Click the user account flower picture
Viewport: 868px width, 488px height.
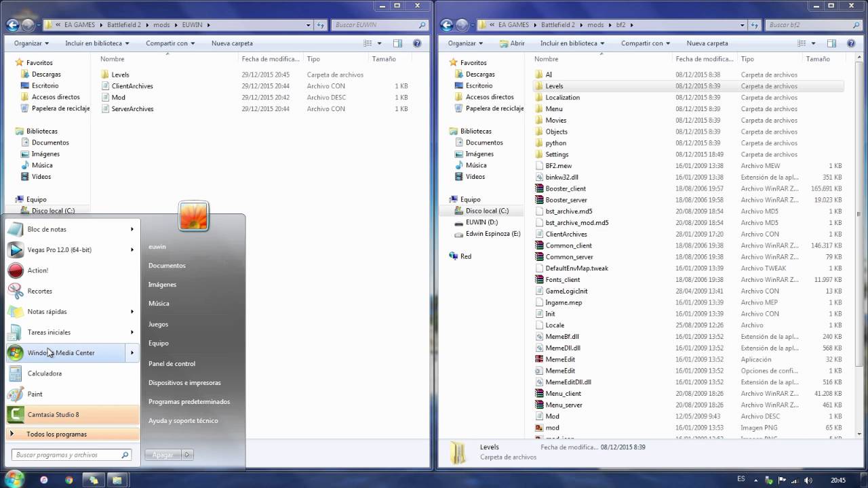(193, 217)
